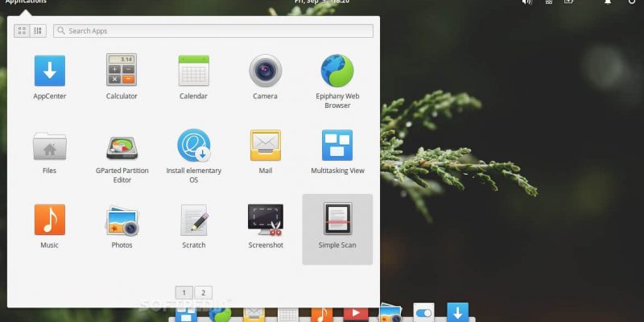The image size is (644, 322).
Task: Open Epiphany browser from the dock
Action: pos(221,316)
